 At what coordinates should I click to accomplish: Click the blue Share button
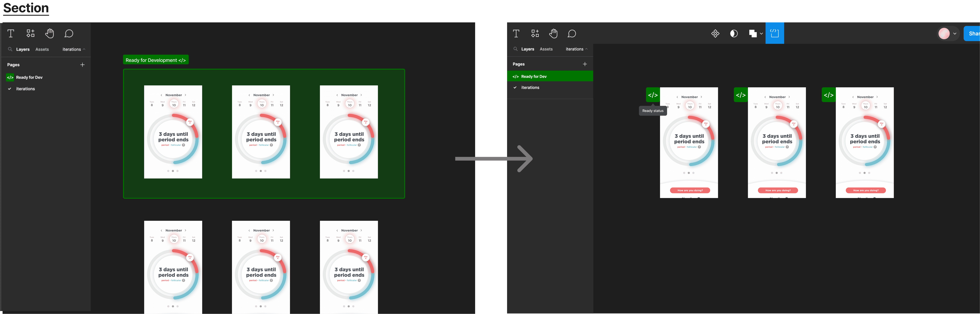972,33
